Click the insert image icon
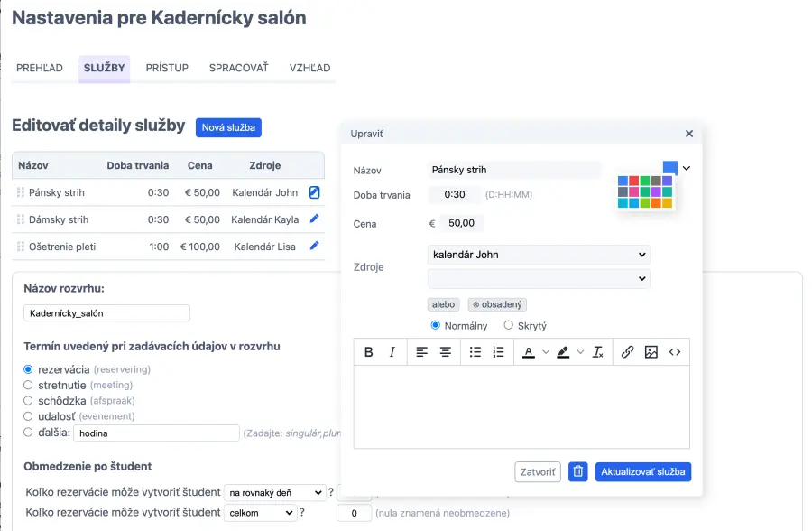The height and width of the screenshot is (531, 812). coord(651,352)
